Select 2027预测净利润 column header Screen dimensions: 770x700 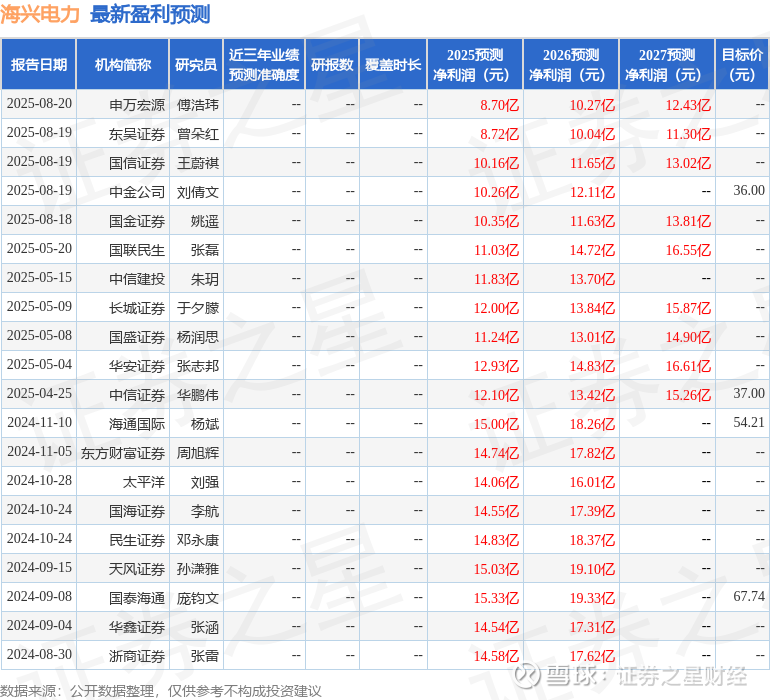(667, 64)
